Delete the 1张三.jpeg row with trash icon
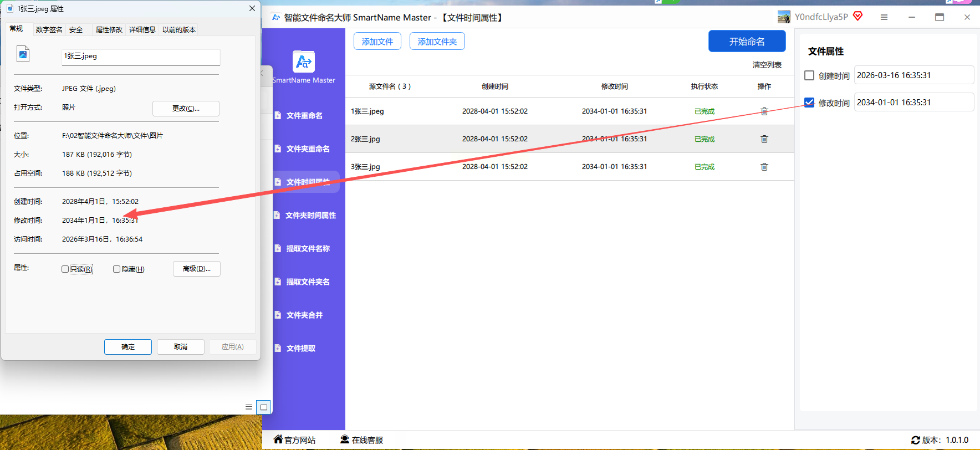 click(x=764, y=111)
